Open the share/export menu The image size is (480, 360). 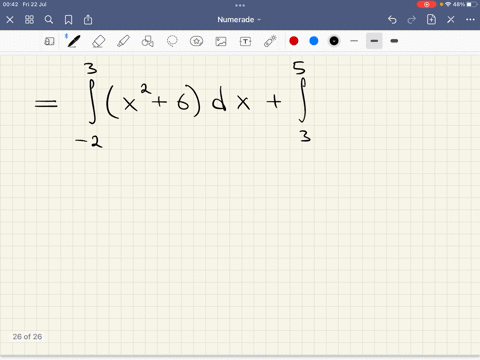[88, 20]
